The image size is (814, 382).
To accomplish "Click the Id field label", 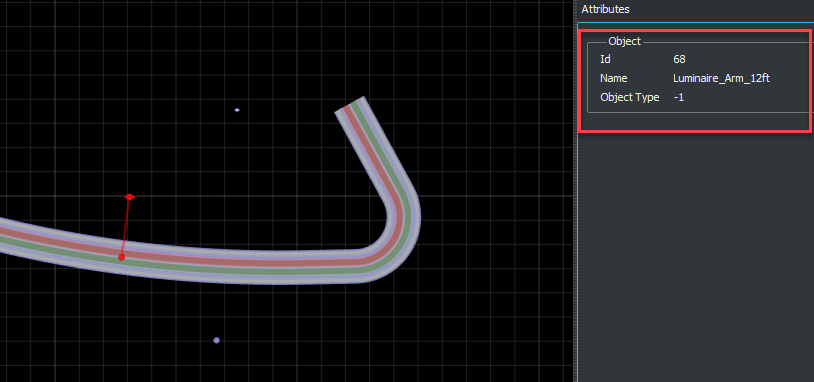I will pyautogui.click(x=605, y=60).
